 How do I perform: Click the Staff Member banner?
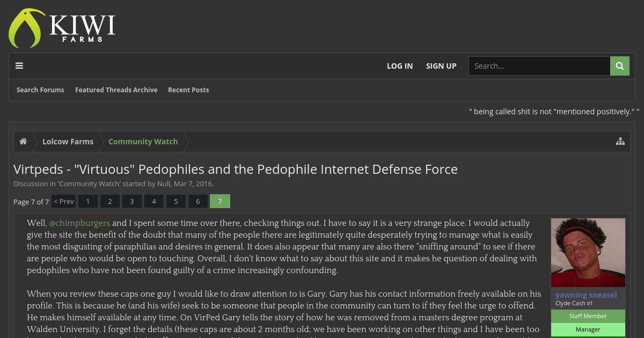(588, 316)
